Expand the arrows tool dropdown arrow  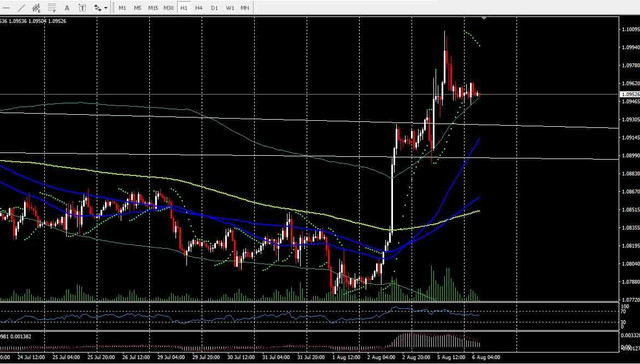(x=106, y=8)
